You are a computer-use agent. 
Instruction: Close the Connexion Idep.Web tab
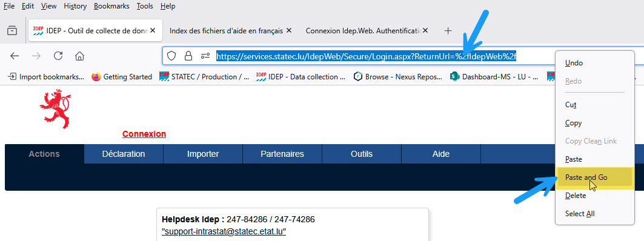(x=425, y=30)
